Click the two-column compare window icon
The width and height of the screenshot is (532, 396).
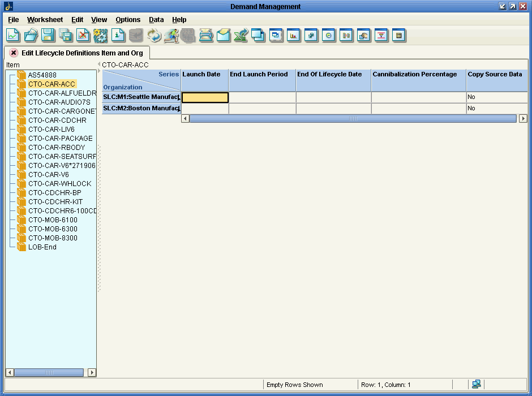[346, 35]
